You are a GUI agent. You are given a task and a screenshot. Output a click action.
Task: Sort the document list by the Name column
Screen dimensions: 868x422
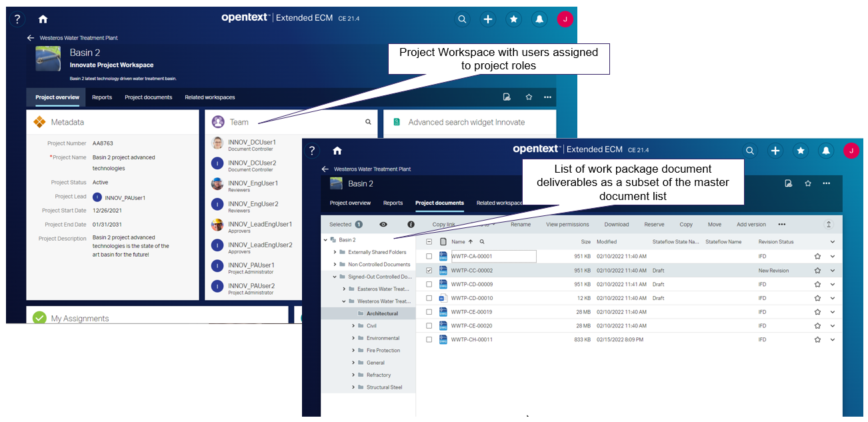coord(458,242)
